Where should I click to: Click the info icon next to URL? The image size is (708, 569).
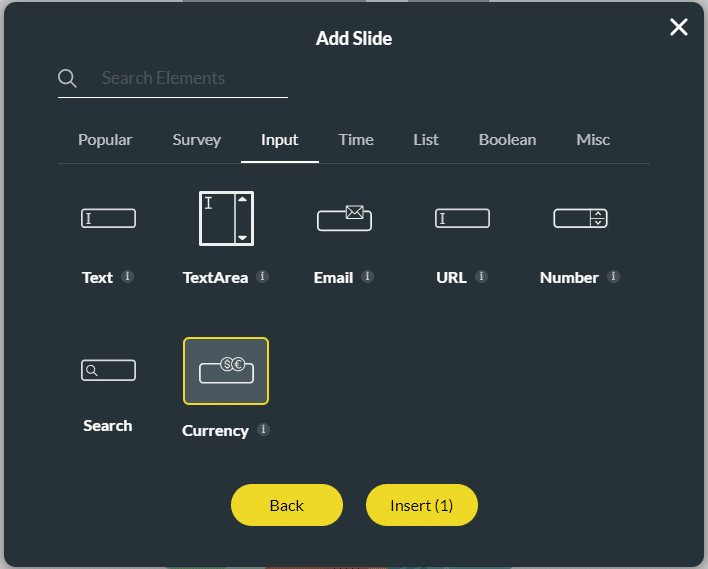482,277
